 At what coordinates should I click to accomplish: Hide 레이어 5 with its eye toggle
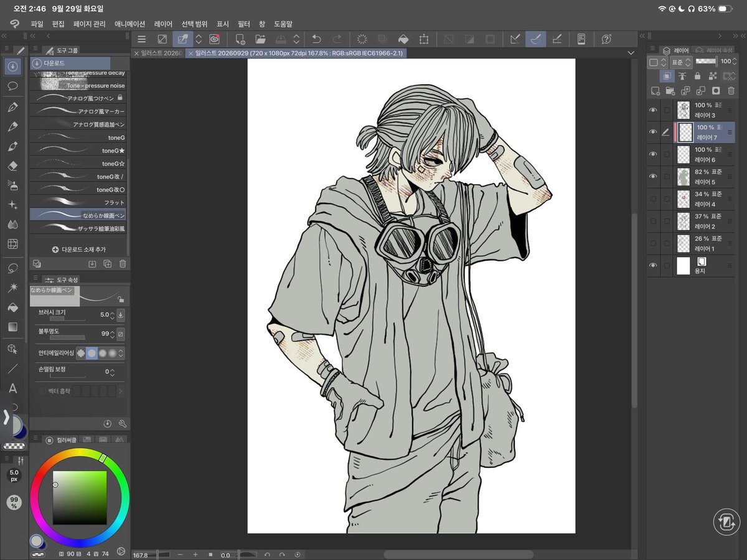(x=653, y=177)
